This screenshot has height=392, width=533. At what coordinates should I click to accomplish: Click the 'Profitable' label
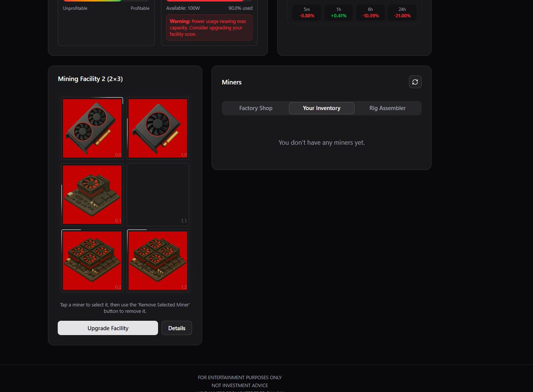click(140, 8)
